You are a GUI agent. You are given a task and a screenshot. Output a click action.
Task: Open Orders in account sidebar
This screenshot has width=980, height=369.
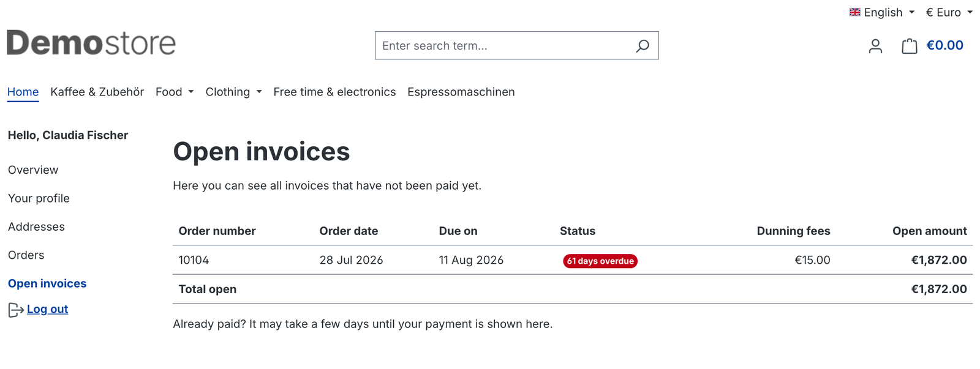[x=26, y=255]
